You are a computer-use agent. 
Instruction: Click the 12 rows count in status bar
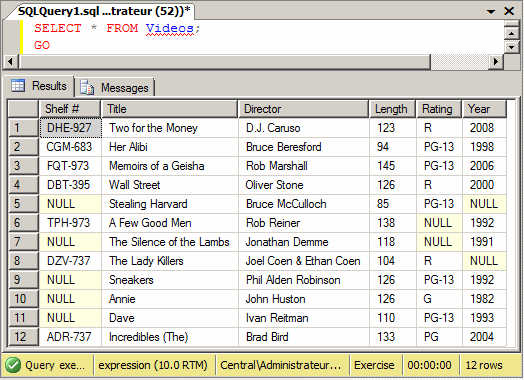(x=484, y=365)
